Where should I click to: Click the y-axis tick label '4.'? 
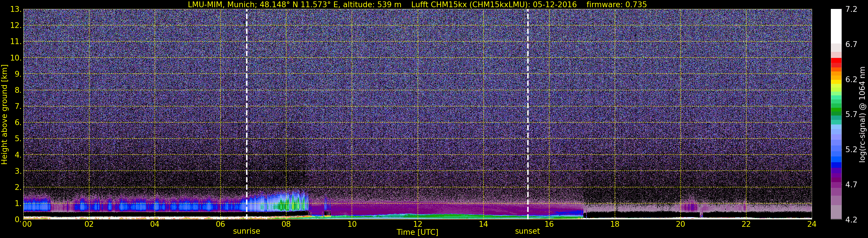click(18, 155)
